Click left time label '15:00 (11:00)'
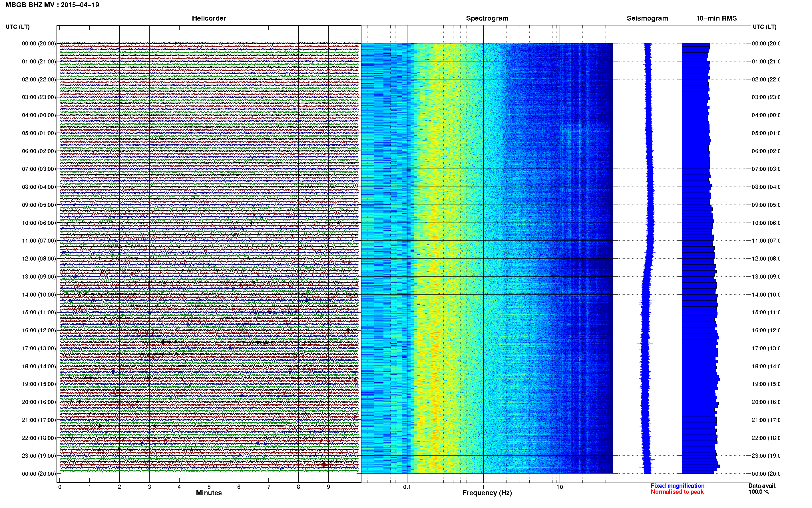The image size is (812, 508). pos(39,313)
